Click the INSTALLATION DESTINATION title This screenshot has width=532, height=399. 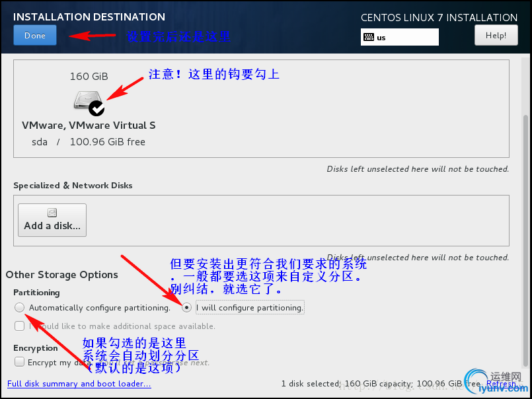(89, 17)
